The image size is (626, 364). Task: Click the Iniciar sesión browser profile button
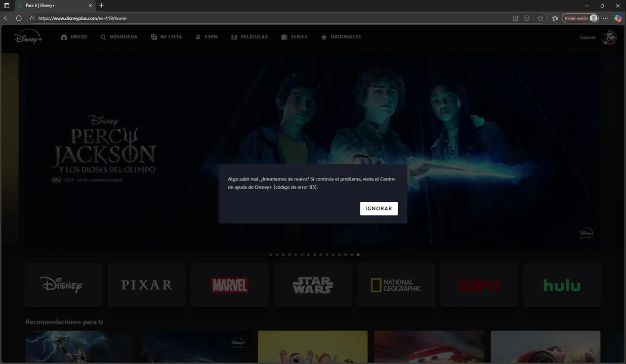(x=580, y=18)
